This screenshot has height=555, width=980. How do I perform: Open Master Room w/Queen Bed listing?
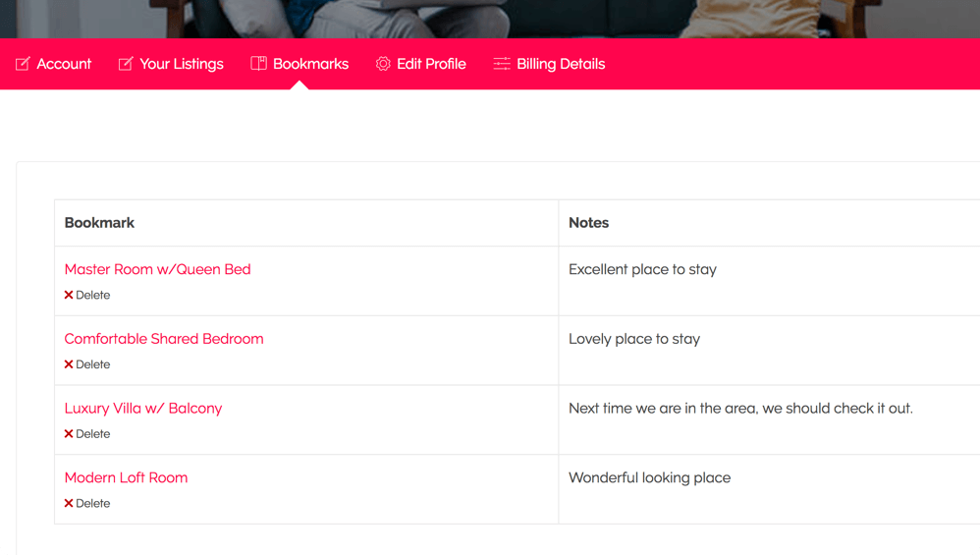(x=157, y=269)
